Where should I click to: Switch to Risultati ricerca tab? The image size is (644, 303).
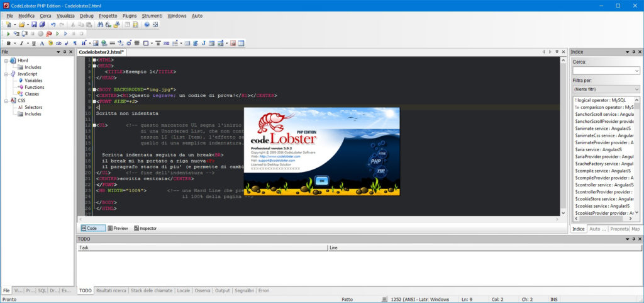111,290
